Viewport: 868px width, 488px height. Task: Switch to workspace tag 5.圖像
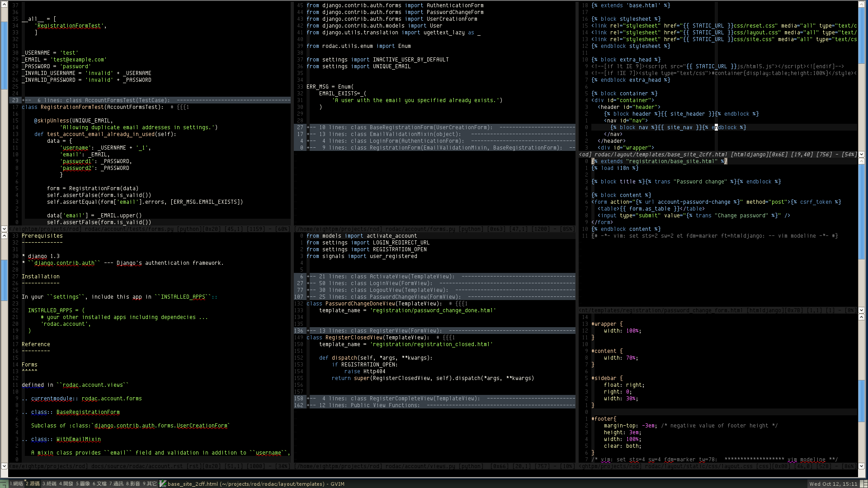click(83, 483)
